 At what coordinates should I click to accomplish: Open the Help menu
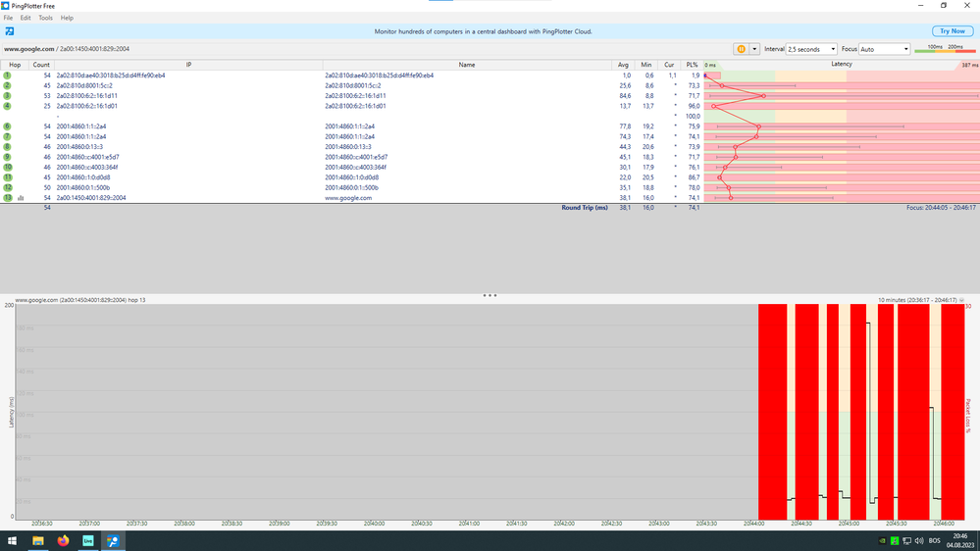[x=67, y=18]
